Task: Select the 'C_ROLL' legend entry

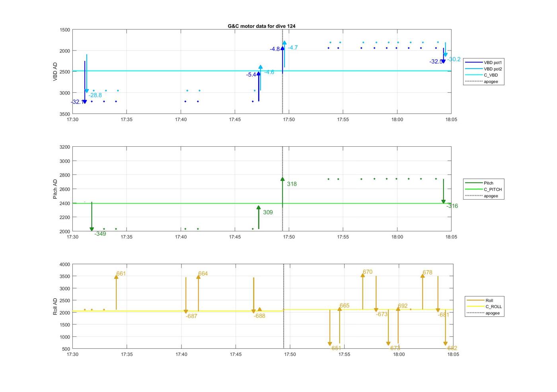Action: (x=484, y=307)
